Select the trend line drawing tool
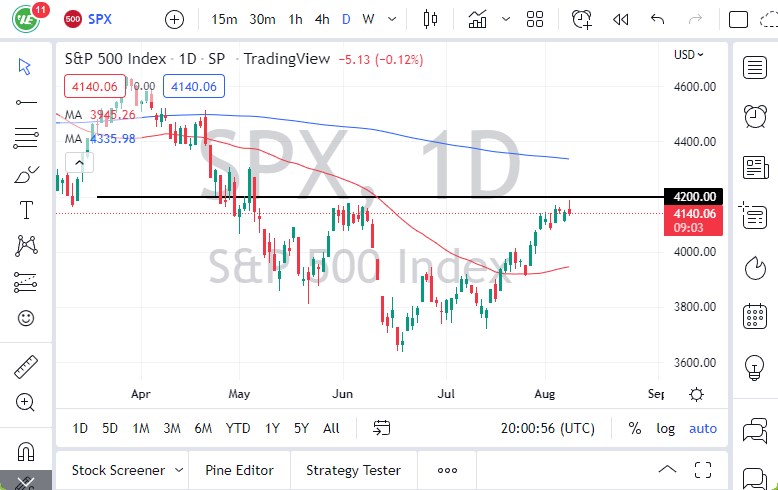 point(25,102)
